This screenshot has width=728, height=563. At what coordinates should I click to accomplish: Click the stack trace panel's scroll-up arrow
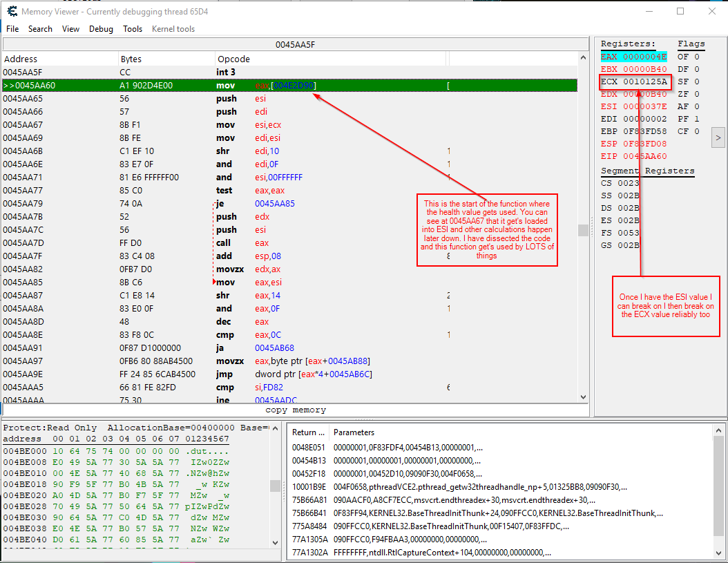[x=718, y=431]
